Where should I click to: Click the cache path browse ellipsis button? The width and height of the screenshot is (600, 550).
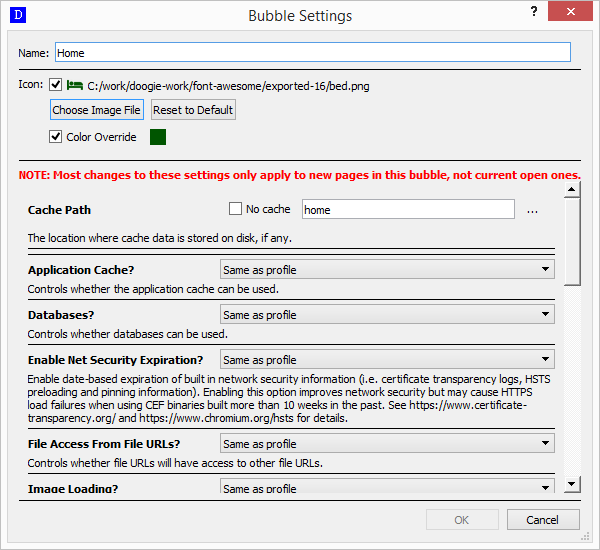point(532,210)
